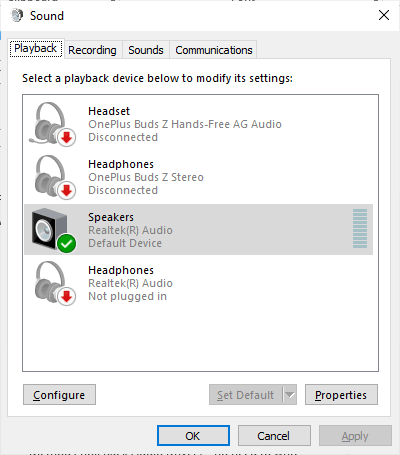400x455 pixels.
Task: Click the Sound speaker icon in title bar
Action: click(x=17, y=16)
